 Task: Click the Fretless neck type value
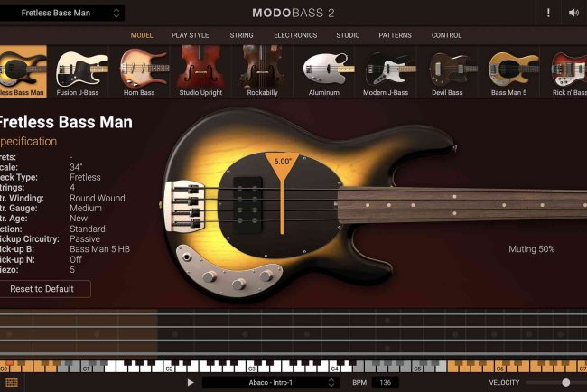pyautogui.click(x=86, y=177)
